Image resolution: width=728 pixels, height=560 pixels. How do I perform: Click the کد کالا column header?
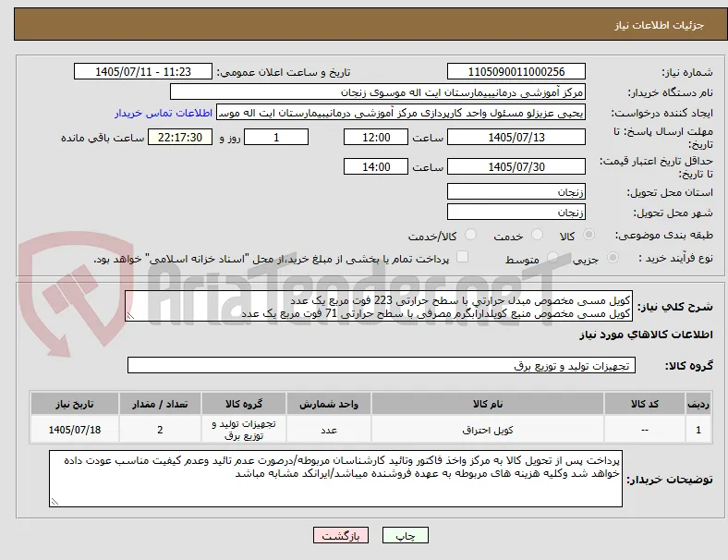coord(645,404)
